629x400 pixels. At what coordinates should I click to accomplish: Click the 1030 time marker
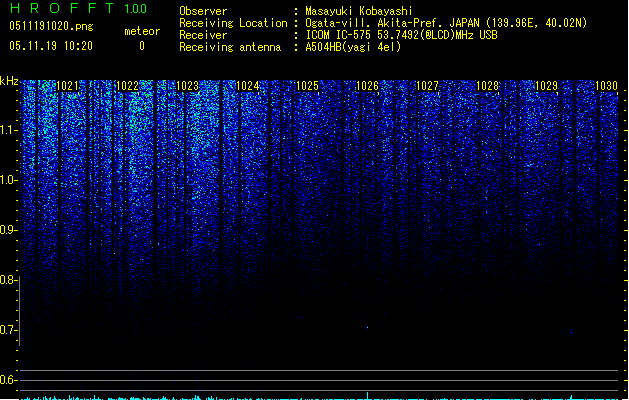(607, 86)
